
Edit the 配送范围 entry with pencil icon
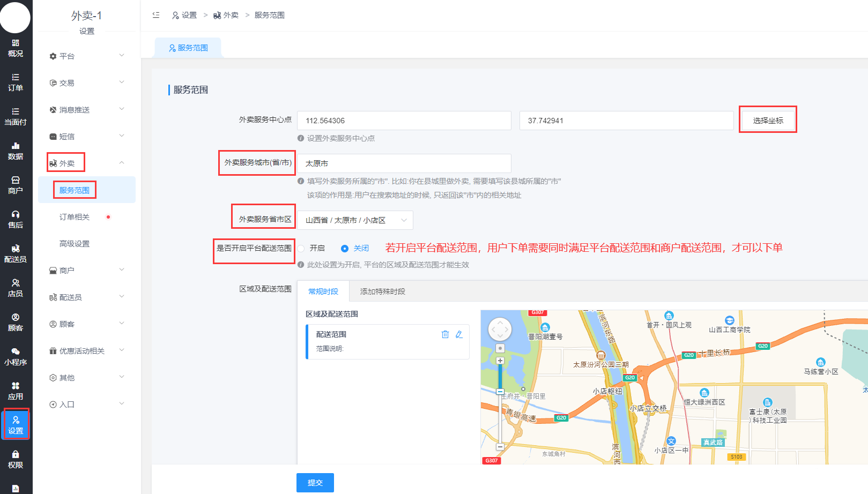point(459,334)
